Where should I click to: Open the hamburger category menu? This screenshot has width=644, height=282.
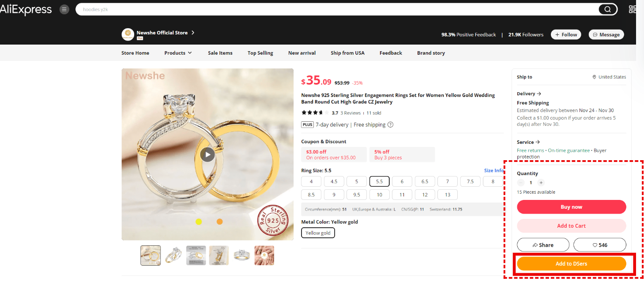64,9
